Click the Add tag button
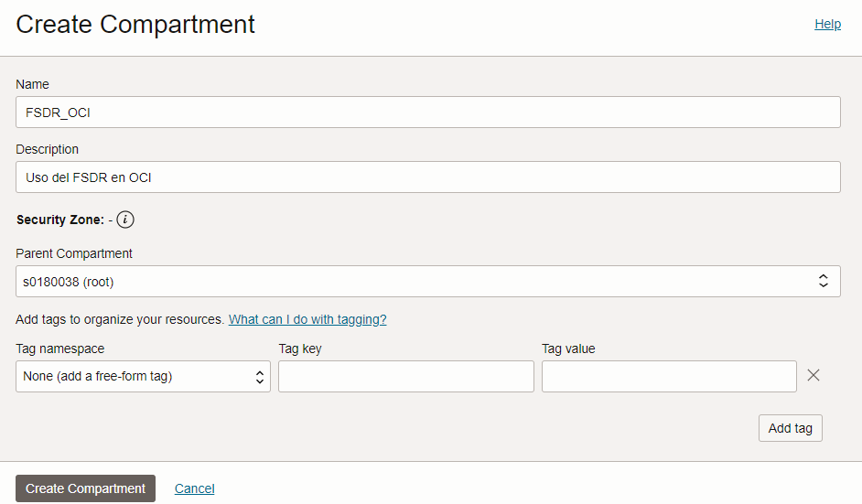The height and width of the screenshot is (504, 862). 790,428
